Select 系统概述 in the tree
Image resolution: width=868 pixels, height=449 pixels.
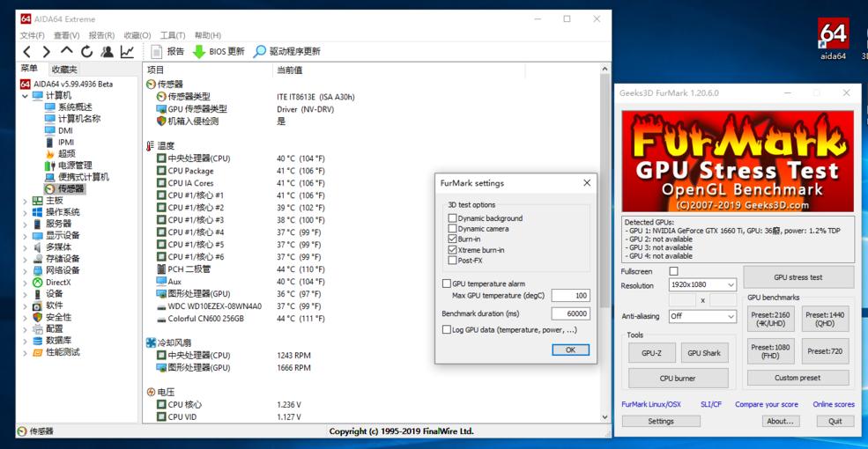(x=75, y=107)
